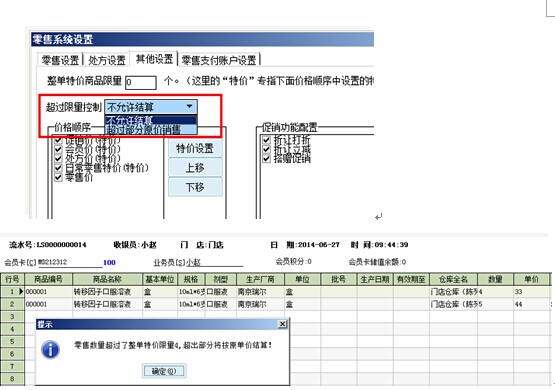This screenshot has width=555, height=390.
Task: Select row number 2 in the table
Action: tap(12, 304)
